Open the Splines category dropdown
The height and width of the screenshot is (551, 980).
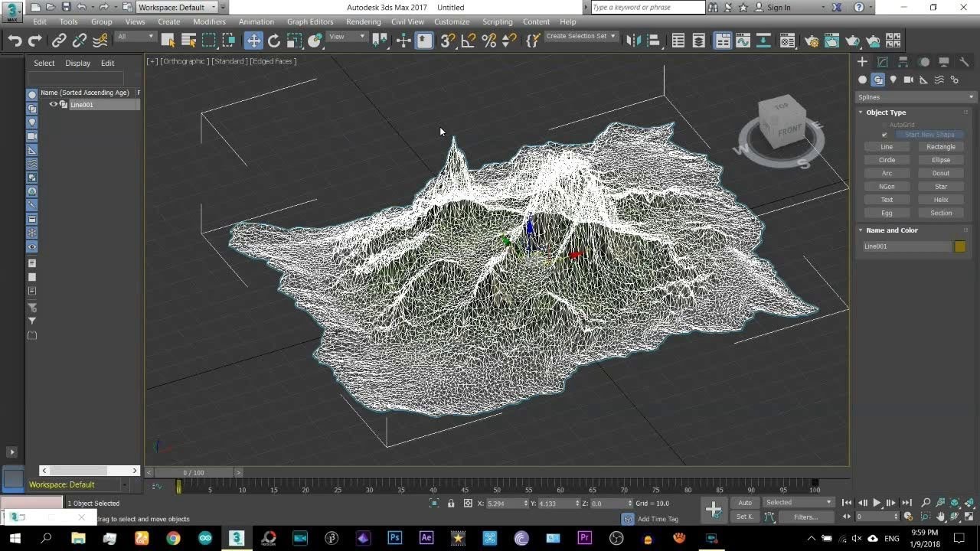tap(916, 97)
